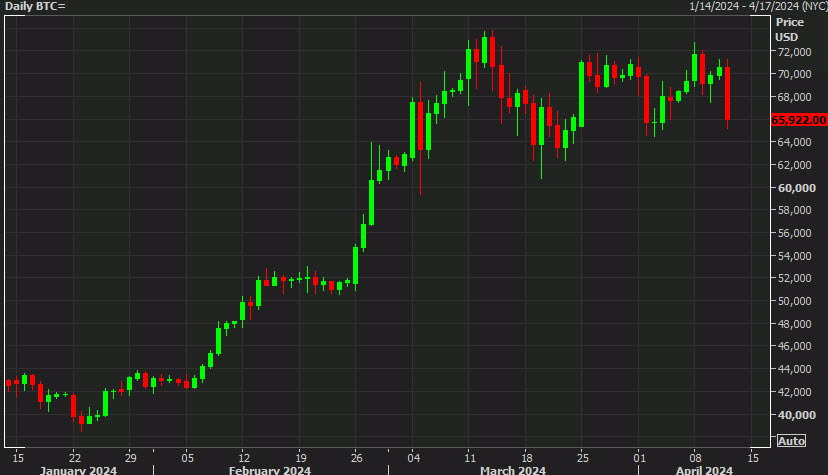Click the January 2024 month label

78,470
